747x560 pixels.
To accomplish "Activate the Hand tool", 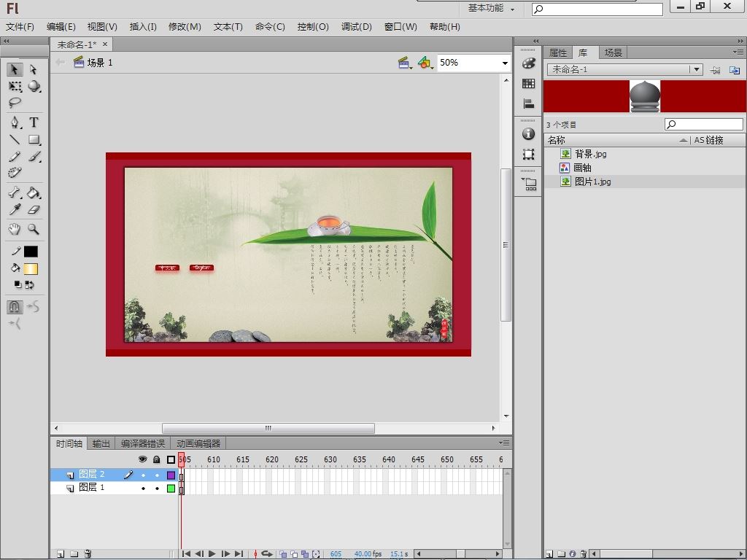I will point(15,229).
